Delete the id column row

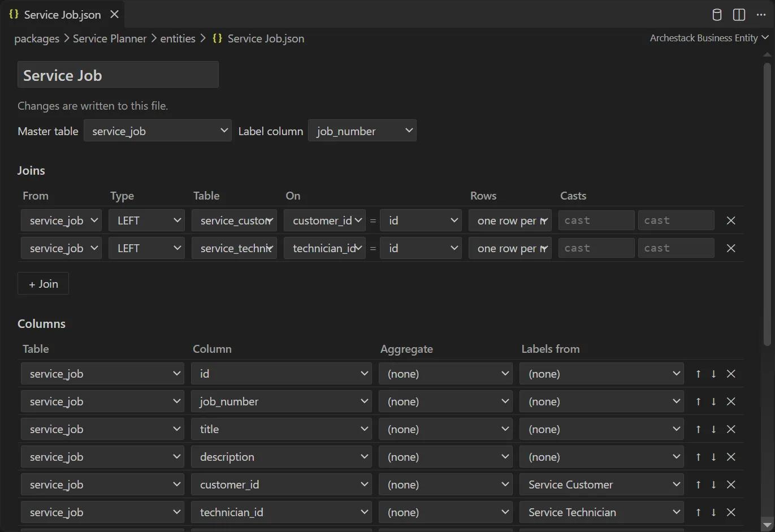tap(731, 374)
